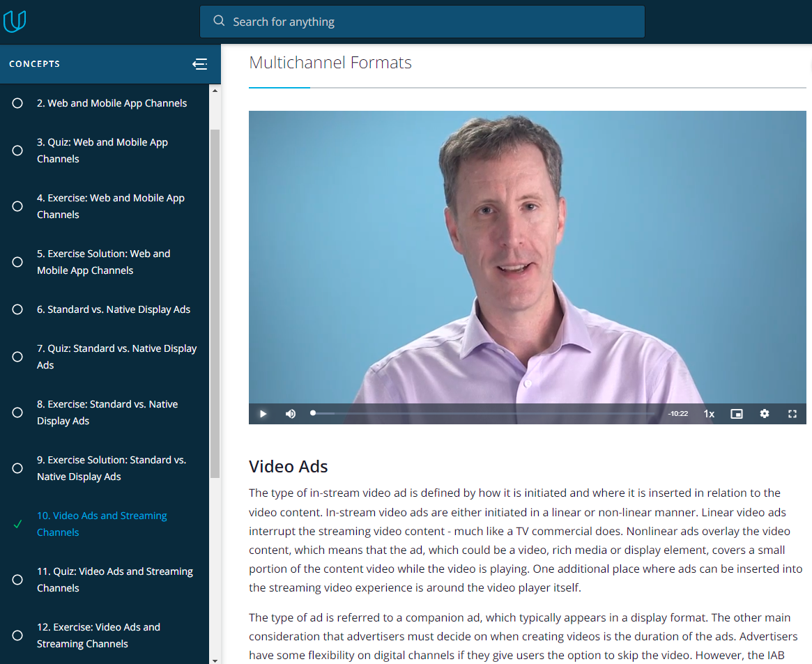Image resolution: width=812 pixels, height=664 pixels.
Task: Collapse the Concepts sidebar panel
Action: [200, 63]
